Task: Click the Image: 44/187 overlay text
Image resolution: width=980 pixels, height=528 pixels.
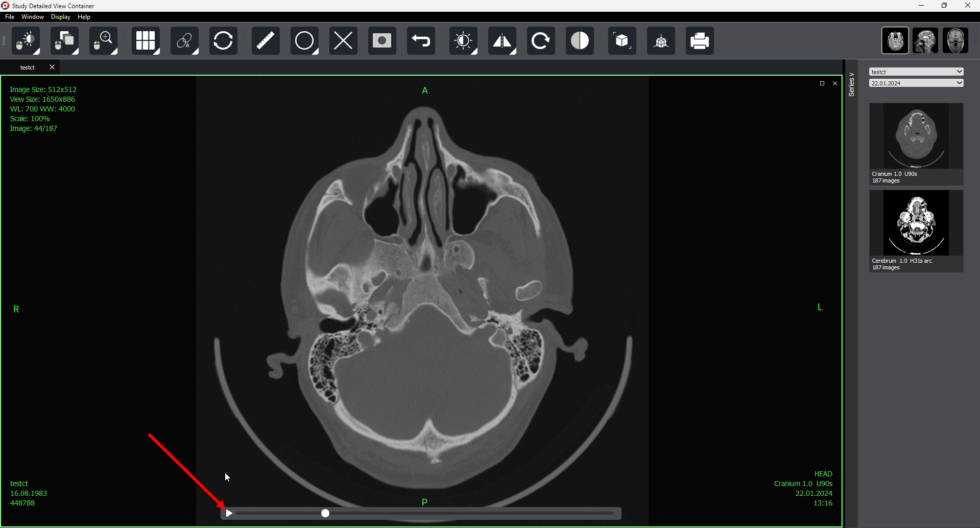Action: (x=34, y=128)
